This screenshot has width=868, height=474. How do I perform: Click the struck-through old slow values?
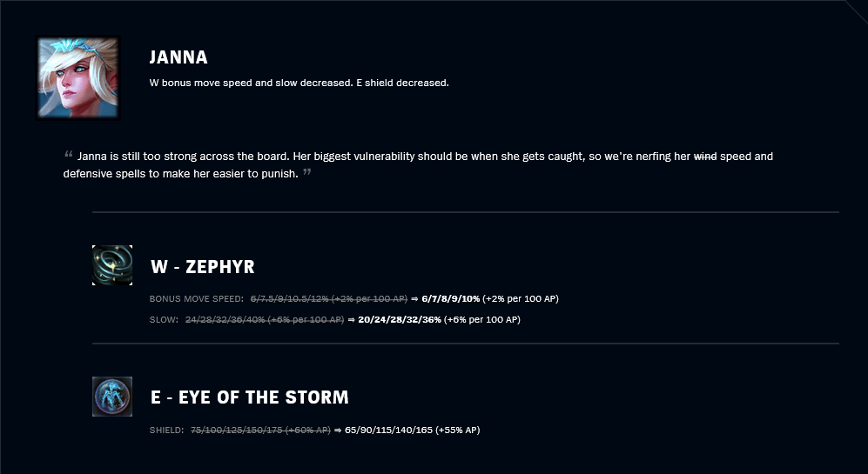pyautogui.click(x=265, y=320)
